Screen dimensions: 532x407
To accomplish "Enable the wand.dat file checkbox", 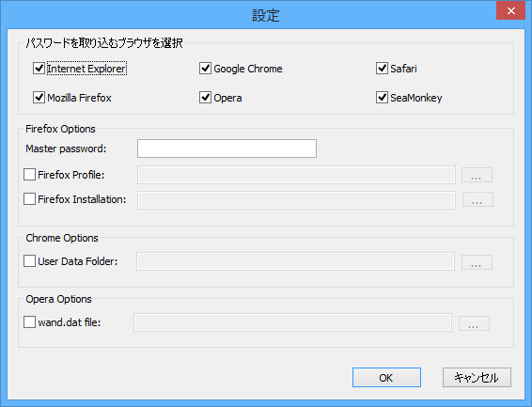I will [x=29, y=321].
